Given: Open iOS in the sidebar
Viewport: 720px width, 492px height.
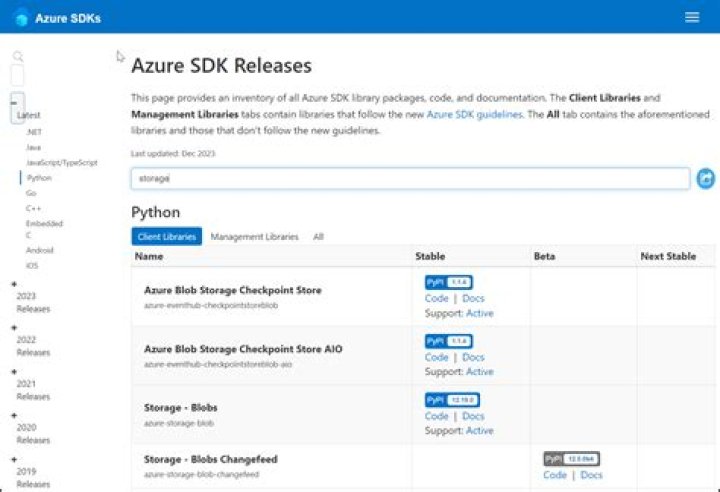Looking at the screenshot, I should [x=32, y=266].
